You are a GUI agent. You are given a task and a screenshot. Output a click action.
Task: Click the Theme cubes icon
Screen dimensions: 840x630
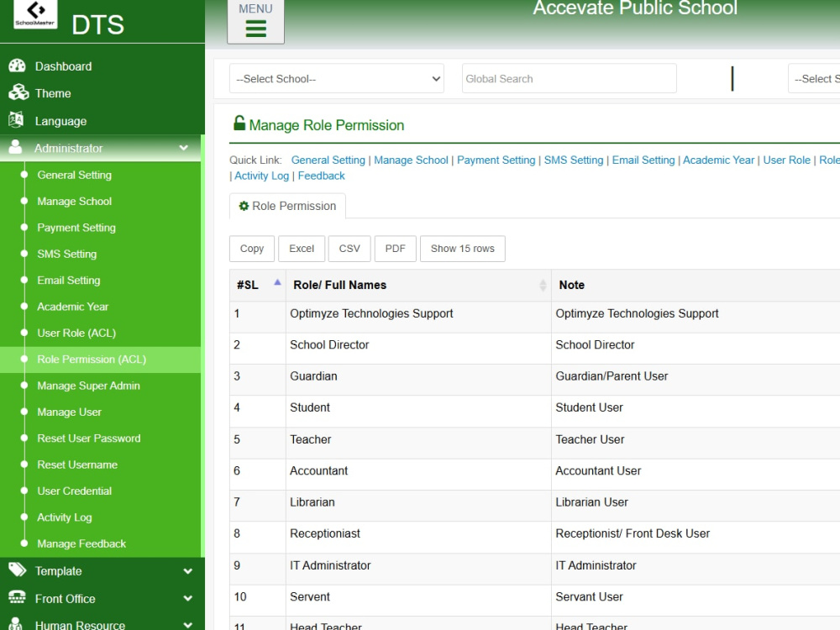click(x=18, y=92)
